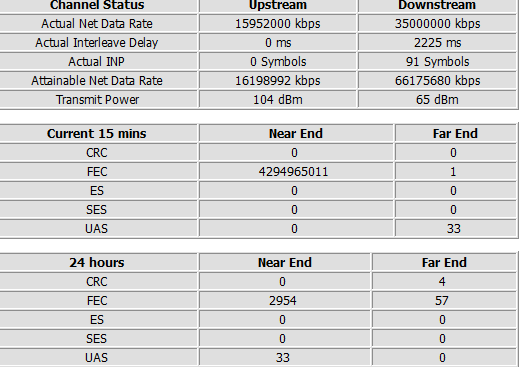519x367 pixels.
Task: Click 24 hours Far End FEC 57
Action: click(x=444, y=301)
